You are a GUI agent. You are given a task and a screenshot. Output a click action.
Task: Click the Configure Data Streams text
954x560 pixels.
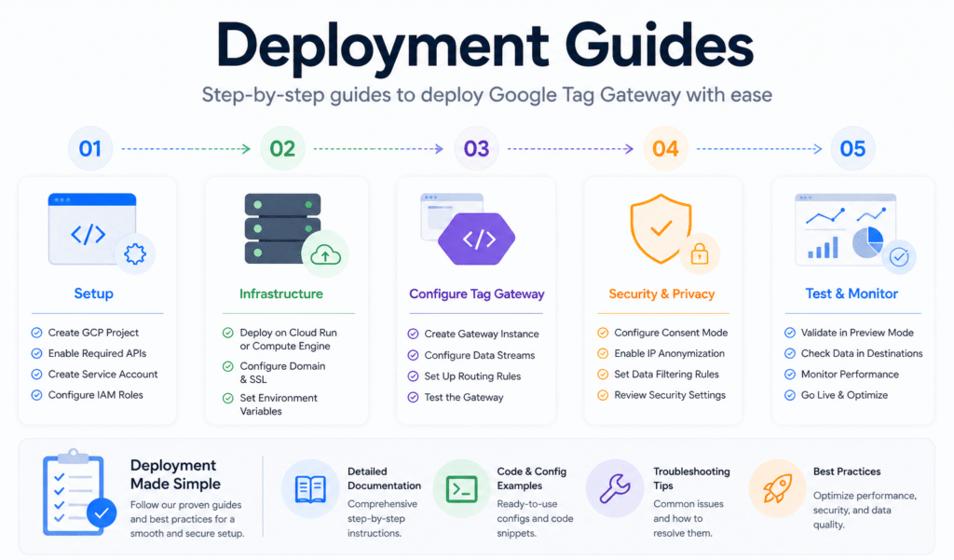click(480, 356)
